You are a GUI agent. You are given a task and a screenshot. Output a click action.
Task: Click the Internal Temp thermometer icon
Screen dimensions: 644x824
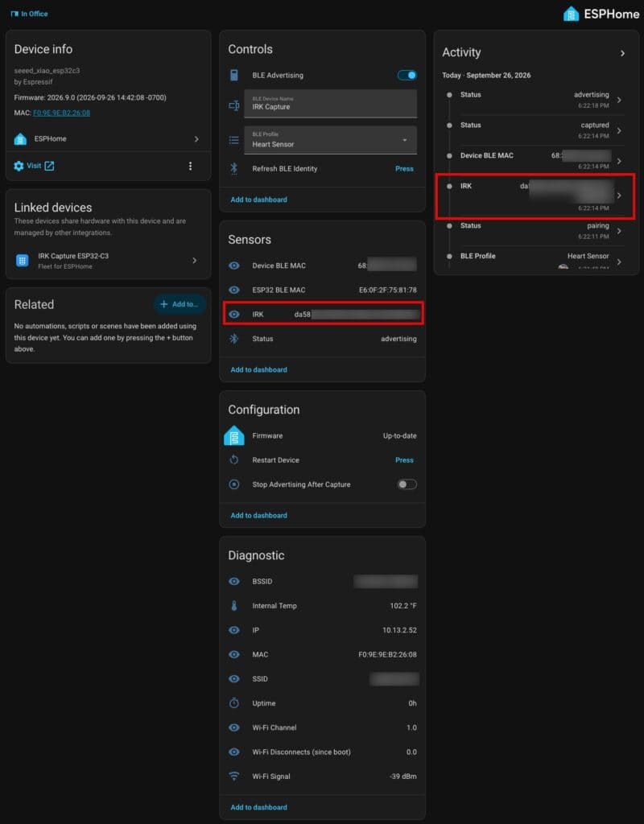[x=234, y=606]
